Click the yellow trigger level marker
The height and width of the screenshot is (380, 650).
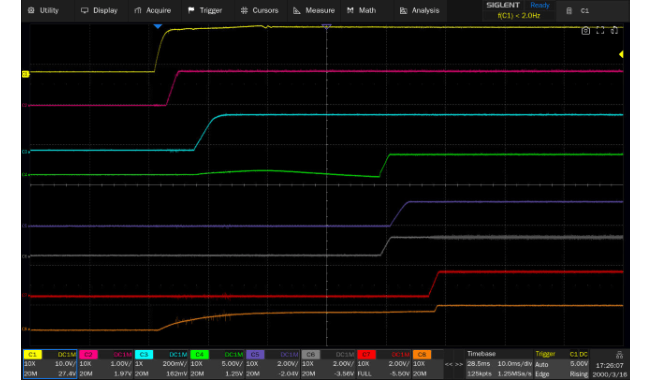click(621, 54)
